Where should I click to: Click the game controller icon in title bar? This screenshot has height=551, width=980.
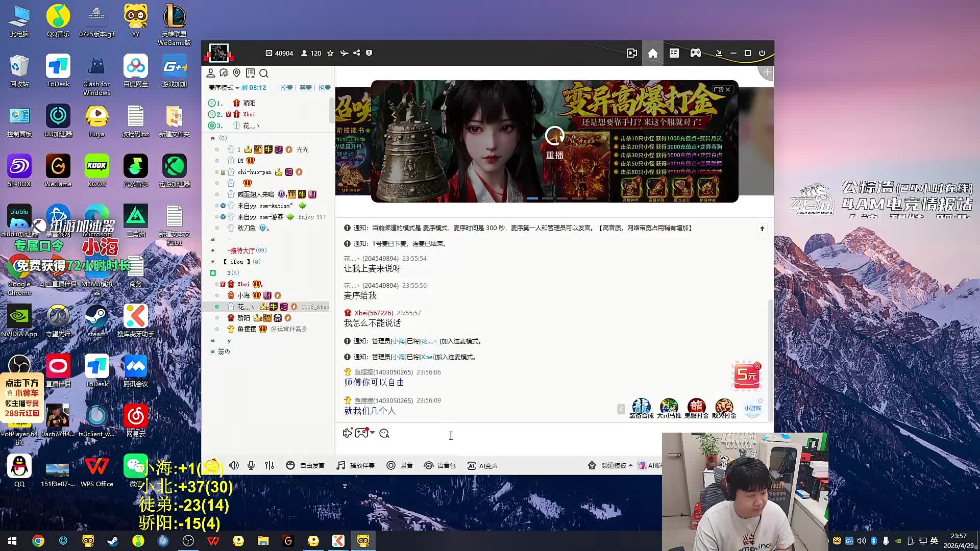pyautogui.click(x=696, y=53)
